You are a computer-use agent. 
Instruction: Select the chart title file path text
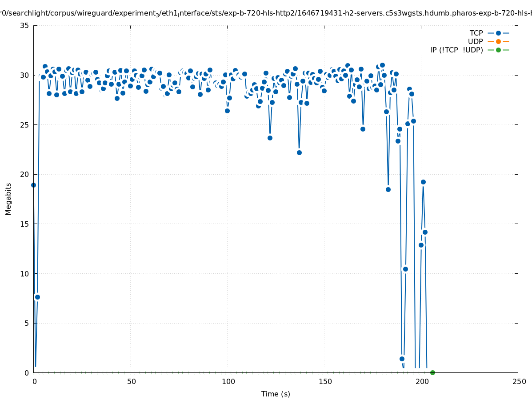click(266, 13)
